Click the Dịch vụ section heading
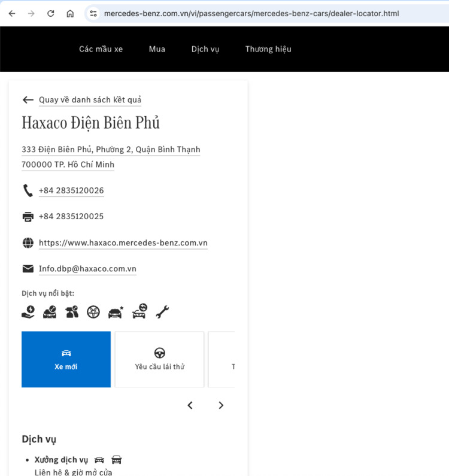The height and width of the screenshot is (476, 449). [39, 439]
